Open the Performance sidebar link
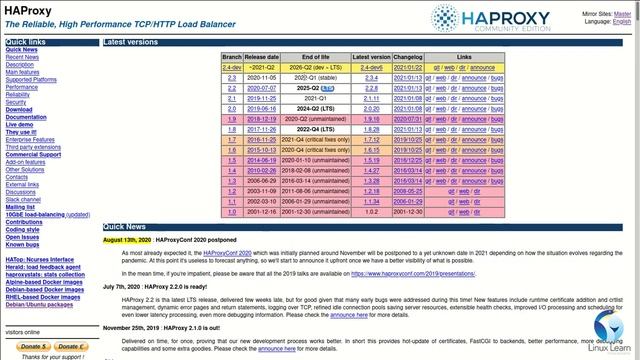Screen dimensions: 640x360 point(22,87)
